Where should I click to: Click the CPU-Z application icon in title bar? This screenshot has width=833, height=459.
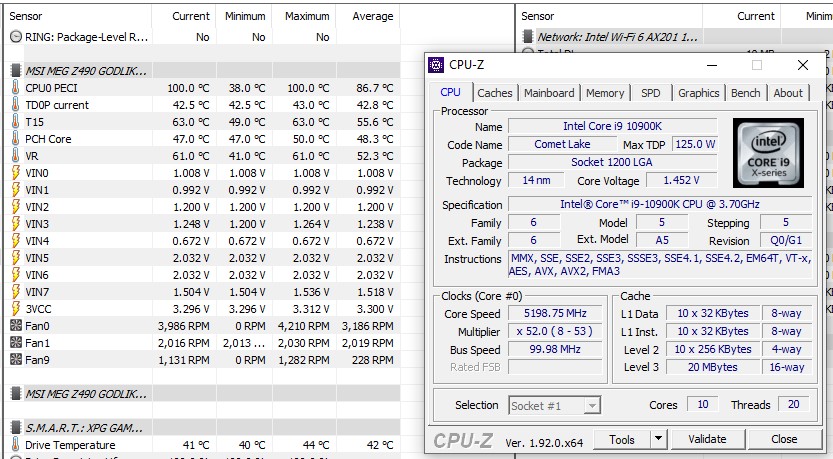tap(436, 65)
